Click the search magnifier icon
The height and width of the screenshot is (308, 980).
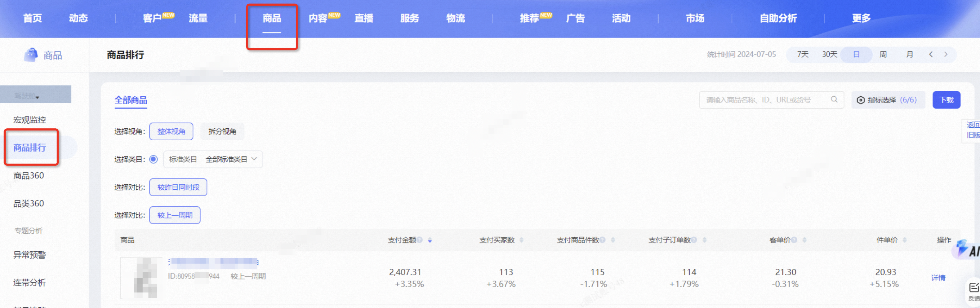834,100
